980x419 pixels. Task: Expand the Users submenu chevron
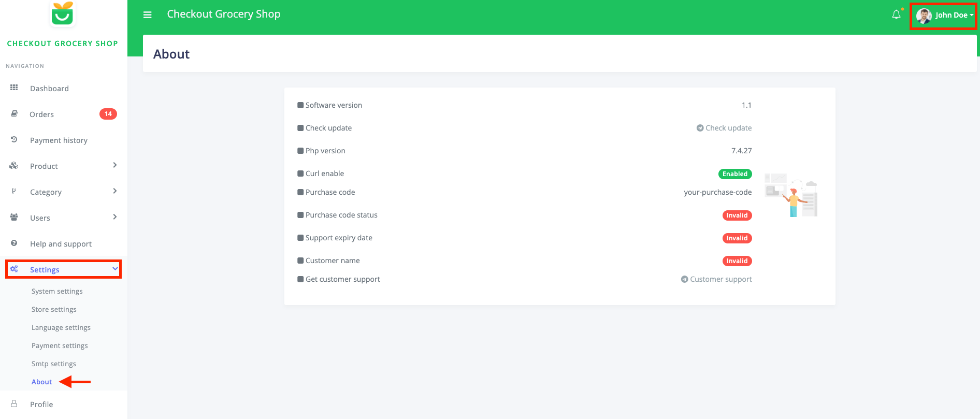(115, 217)
